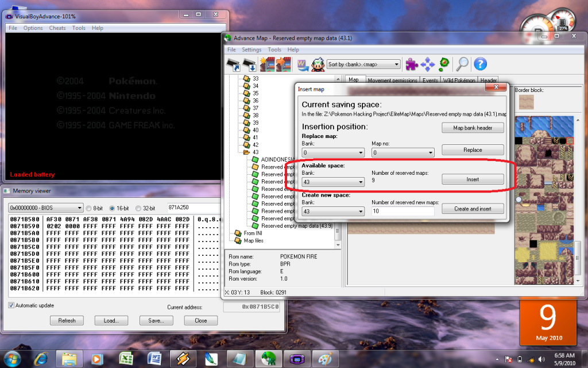The height and width of the screenshot is (368, 588).
Task: Open the world map editor W icon
Action: point(303,64)
